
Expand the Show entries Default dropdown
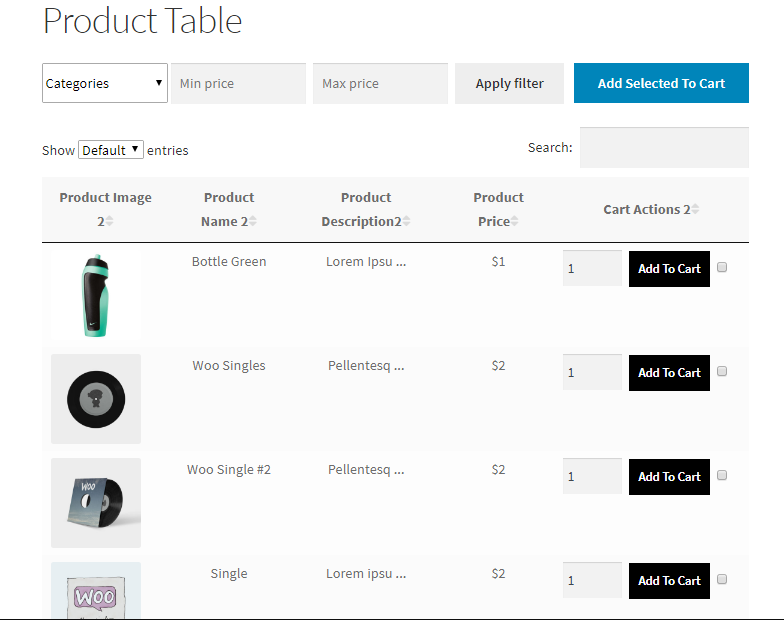(x=110, y=150)
